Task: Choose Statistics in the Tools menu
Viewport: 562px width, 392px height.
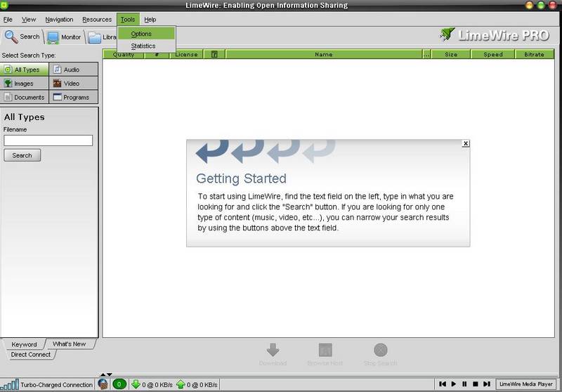Action: click(x=146, y=46)
